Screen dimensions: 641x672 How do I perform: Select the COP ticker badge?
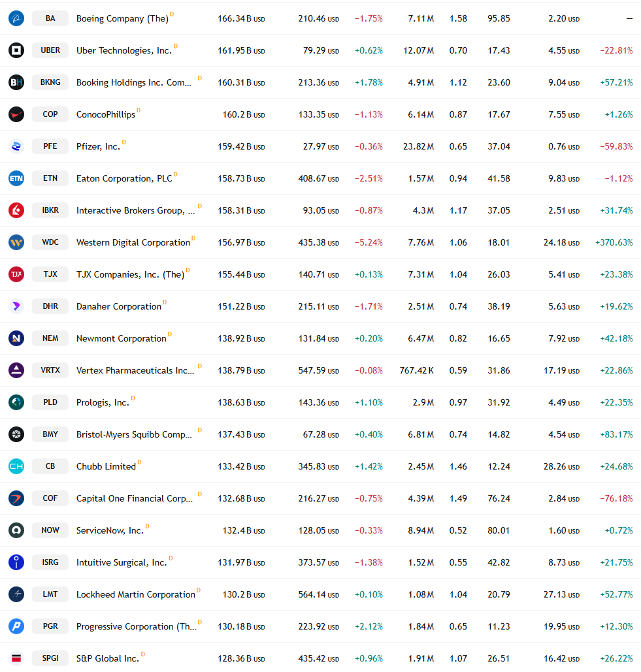pyautogui.click(x=50, y=114)
